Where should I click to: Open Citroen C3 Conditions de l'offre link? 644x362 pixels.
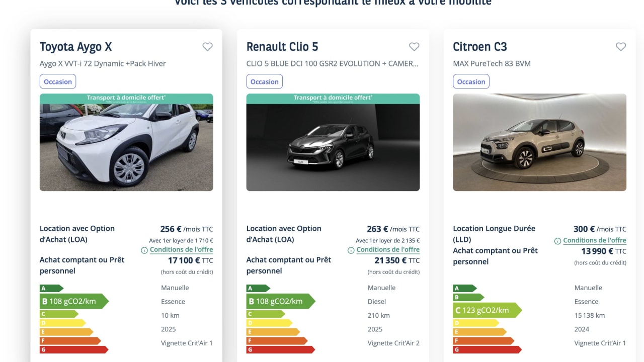pyautogui.click(x=595, y=241)
